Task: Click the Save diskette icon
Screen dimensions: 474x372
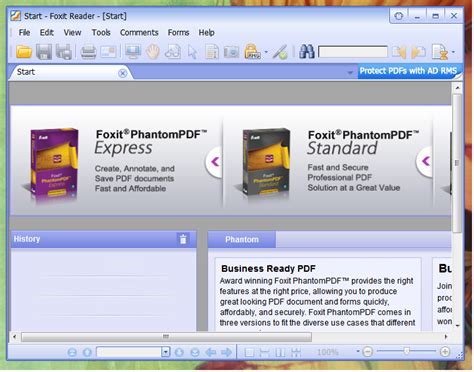Action: pyautogui.click(x=44, y=52)
